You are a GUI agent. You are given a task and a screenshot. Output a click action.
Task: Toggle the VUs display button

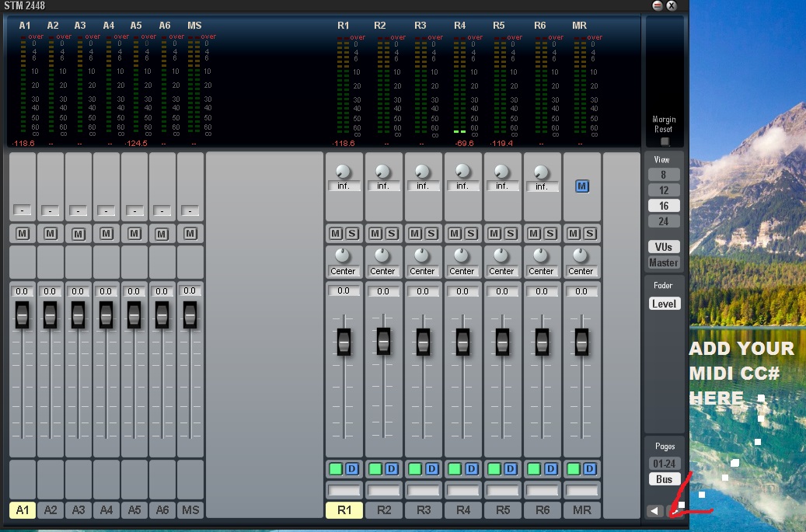pos(664,247)
